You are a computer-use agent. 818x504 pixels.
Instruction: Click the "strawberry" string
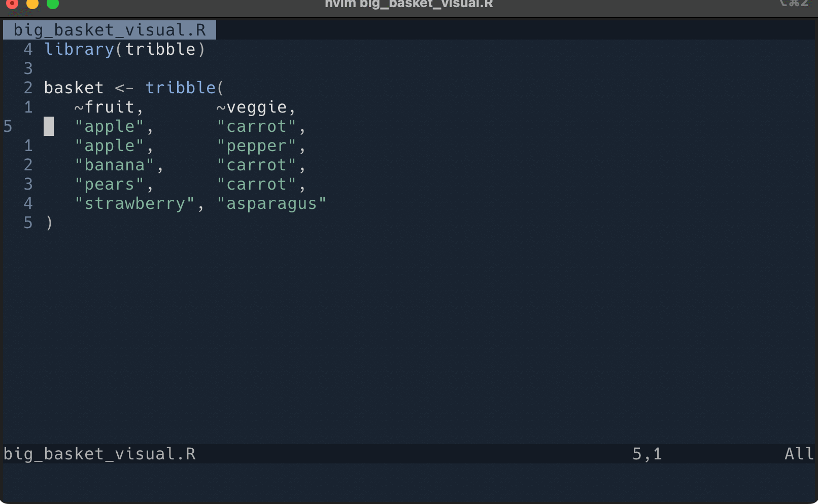click(134, 204)
